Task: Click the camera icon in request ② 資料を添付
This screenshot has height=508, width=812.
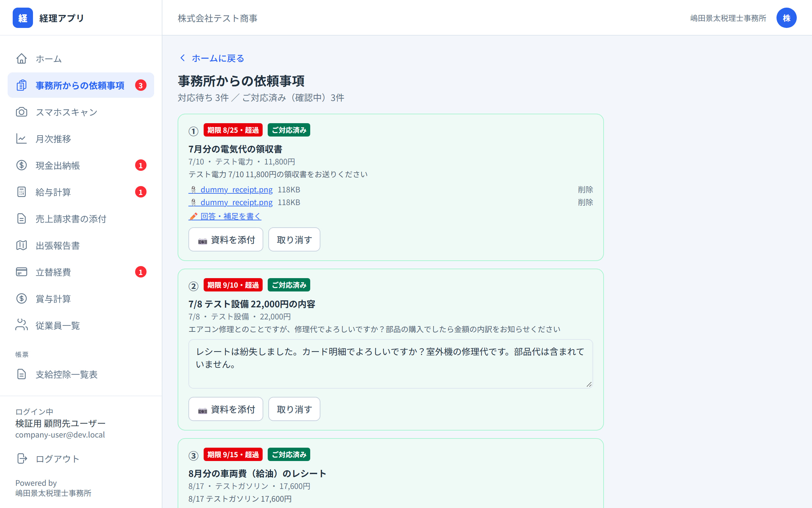Action: tap(203, 410)
